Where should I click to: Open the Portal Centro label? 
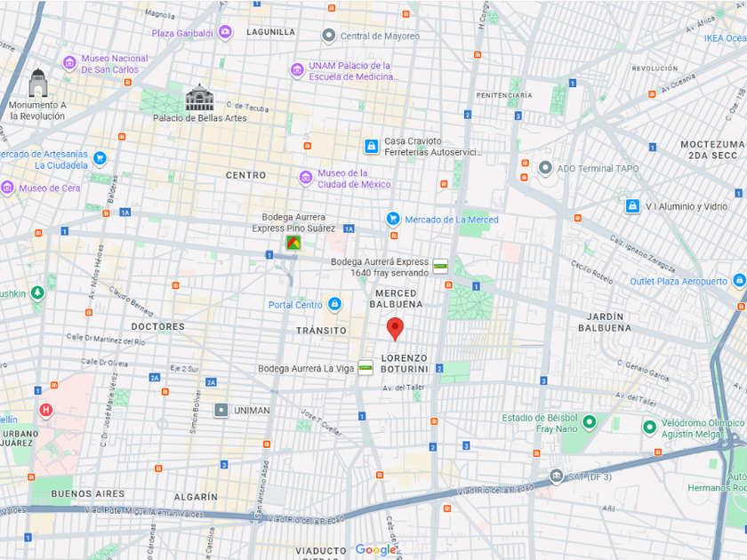pyautogui.click(x=295, y=305)
